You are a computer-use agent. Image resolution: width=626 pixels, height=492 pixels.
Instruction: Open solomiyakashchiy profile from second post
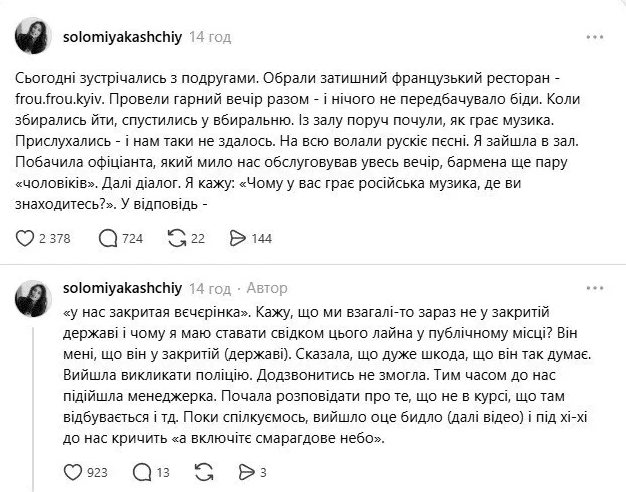pos(123,289)
